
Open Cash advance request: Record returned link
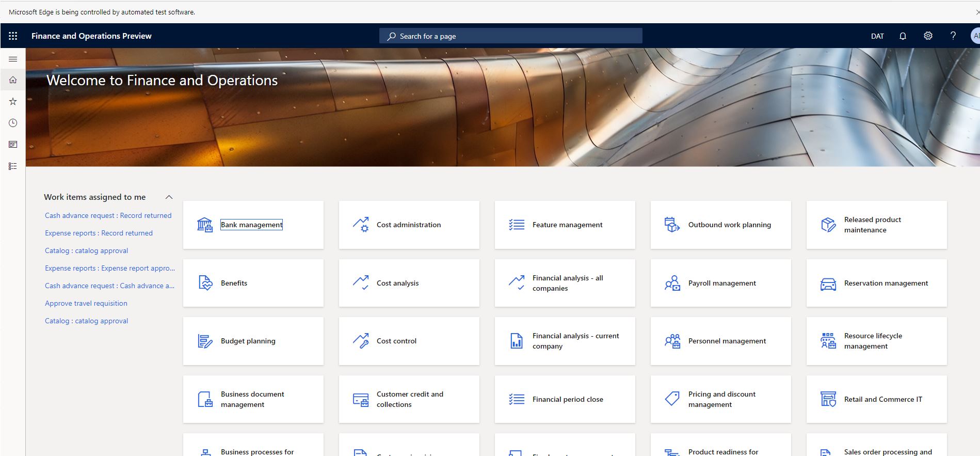[x=108, y=216]
